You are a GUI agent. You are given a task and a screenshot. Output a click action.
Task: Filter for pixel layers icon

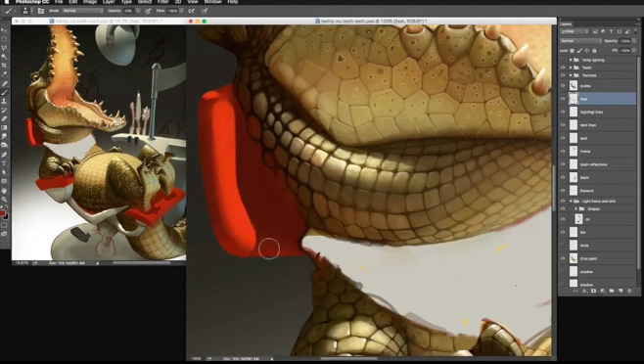coord(595,31)
